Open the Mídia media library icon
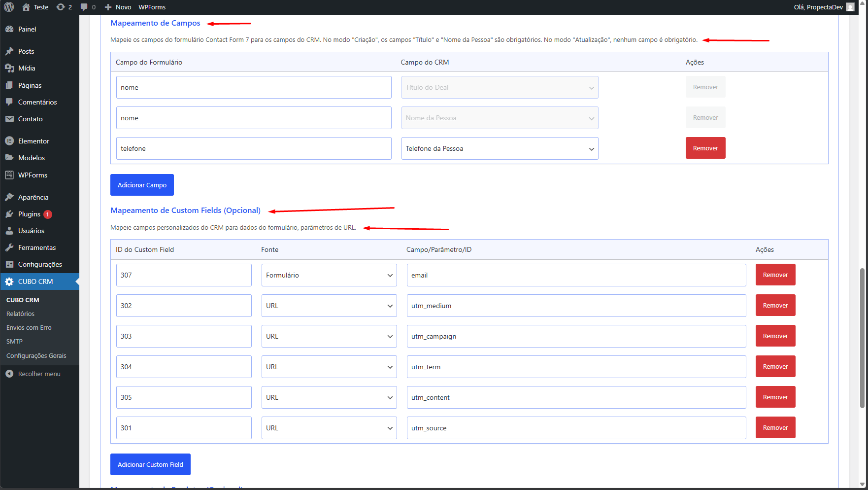 click(x=9, y=68)
